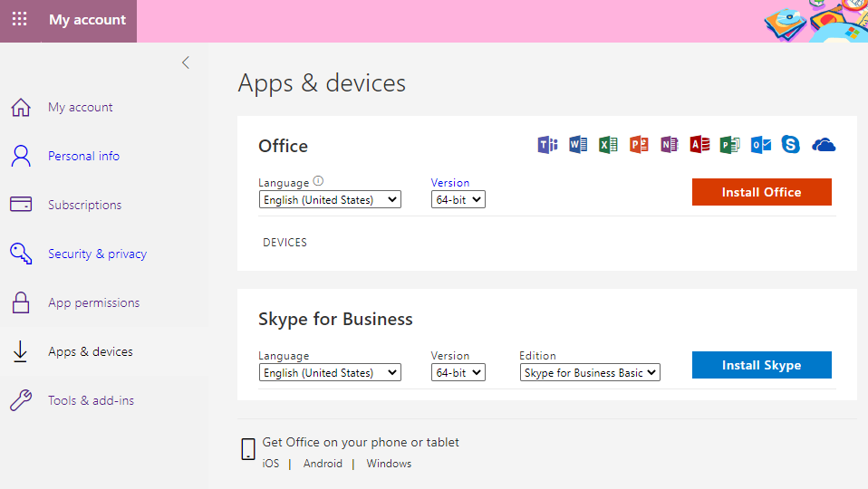Open the Office Language dropdown
This screenshot has height=489, width=868.
click(330, 200)
